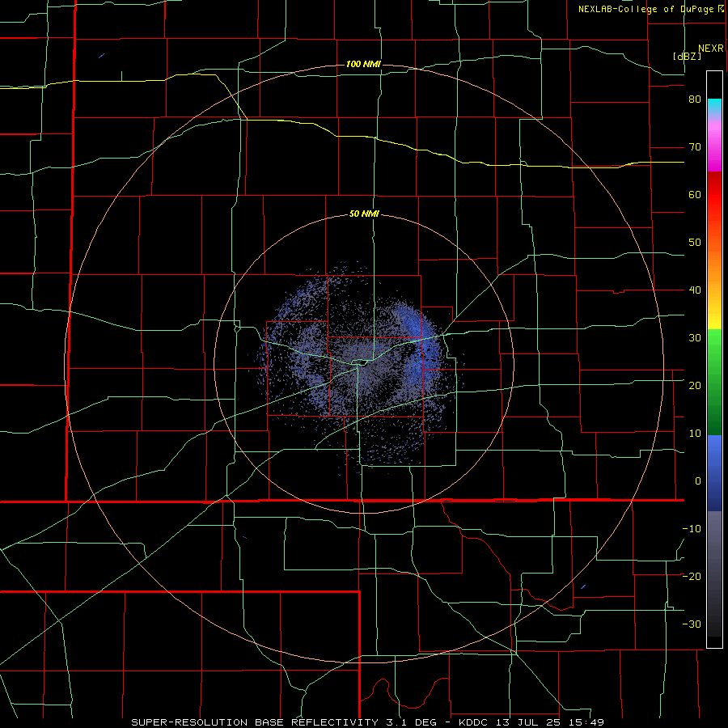Click the -20 dBZ scale label
This screenshot has height=728, width=728.
(x=692, y=576)
